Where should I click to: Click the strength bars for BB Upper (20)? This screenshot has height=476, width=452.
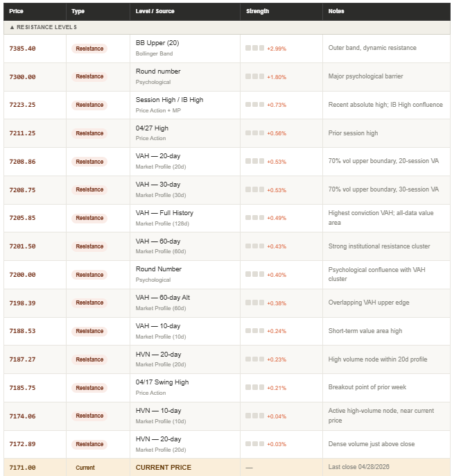[x=254, y=49]
